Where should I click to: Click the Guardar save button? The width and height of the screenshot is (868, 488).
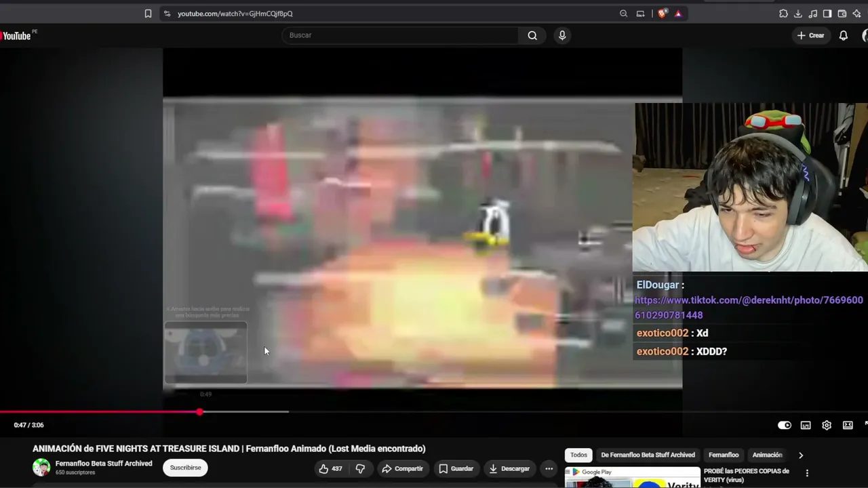pyautogui.click(x=456, y=468)
